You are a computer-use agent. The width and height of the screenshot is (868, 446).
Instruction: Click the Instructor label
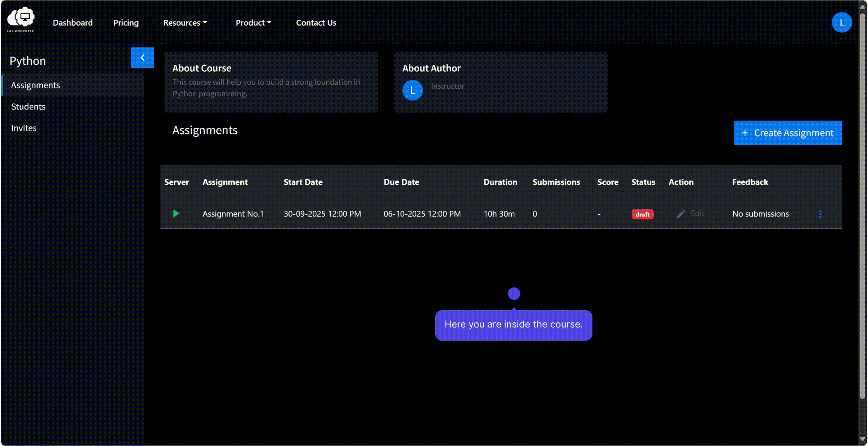[448, 86]
